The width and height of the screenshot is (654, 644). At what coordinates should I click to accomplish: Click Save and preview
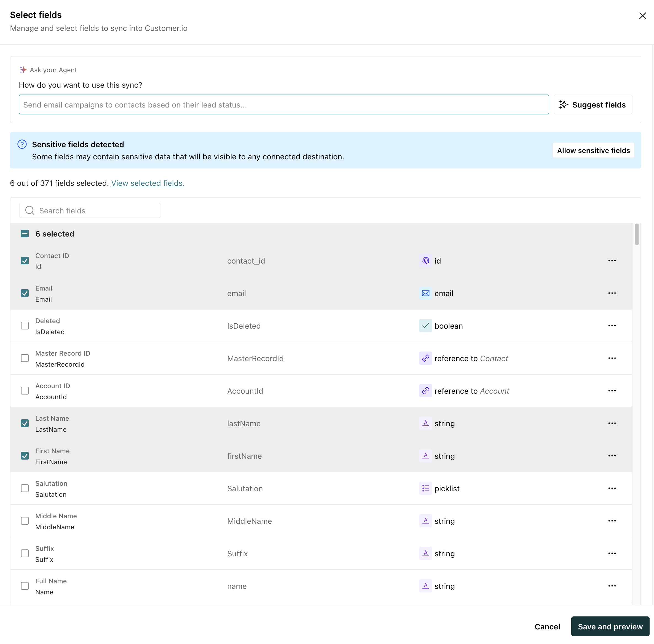point(610,626)
